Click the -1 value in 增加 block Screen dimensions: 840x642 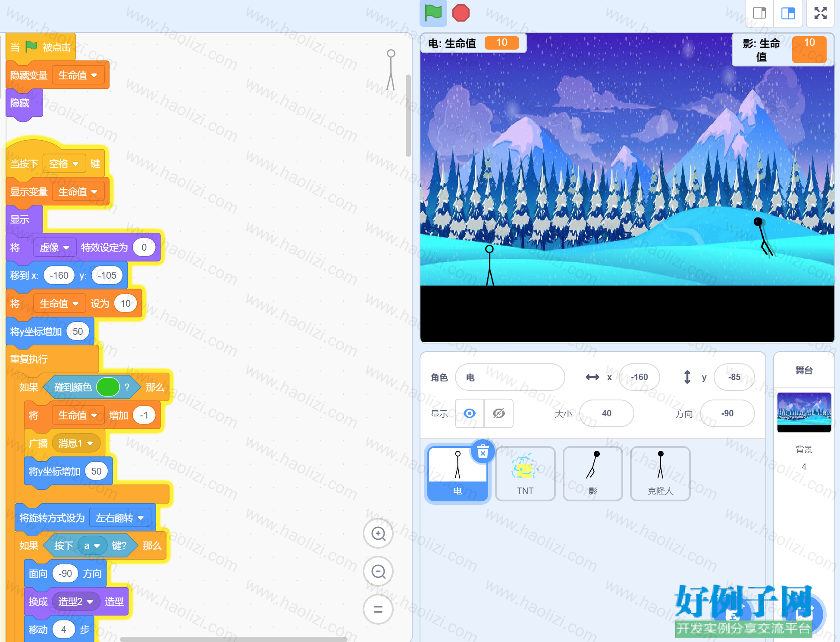click(144, 415)
